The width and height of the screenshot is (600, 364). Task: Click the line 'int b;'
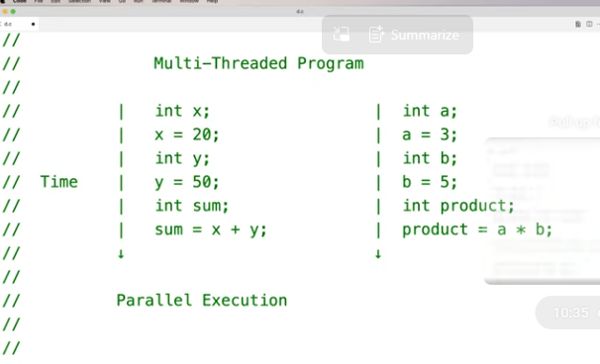click(x=430, y=158)
